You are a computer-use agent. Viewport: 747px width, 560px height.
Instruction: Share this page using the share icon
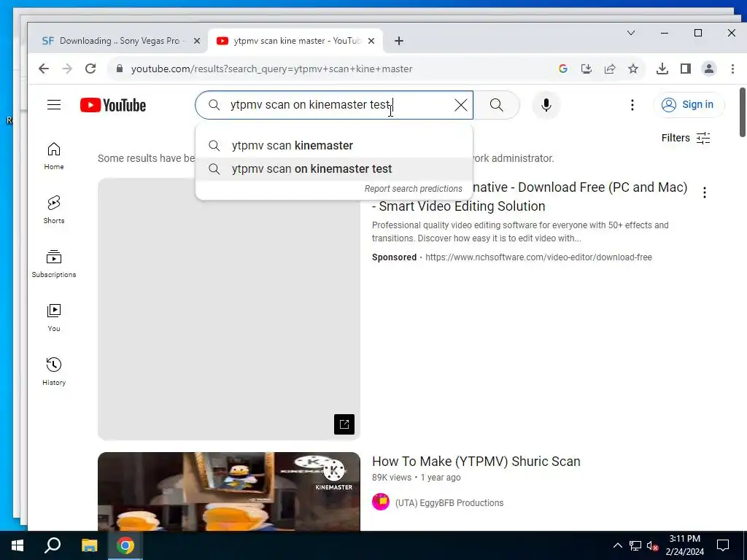tap(610, 69)
